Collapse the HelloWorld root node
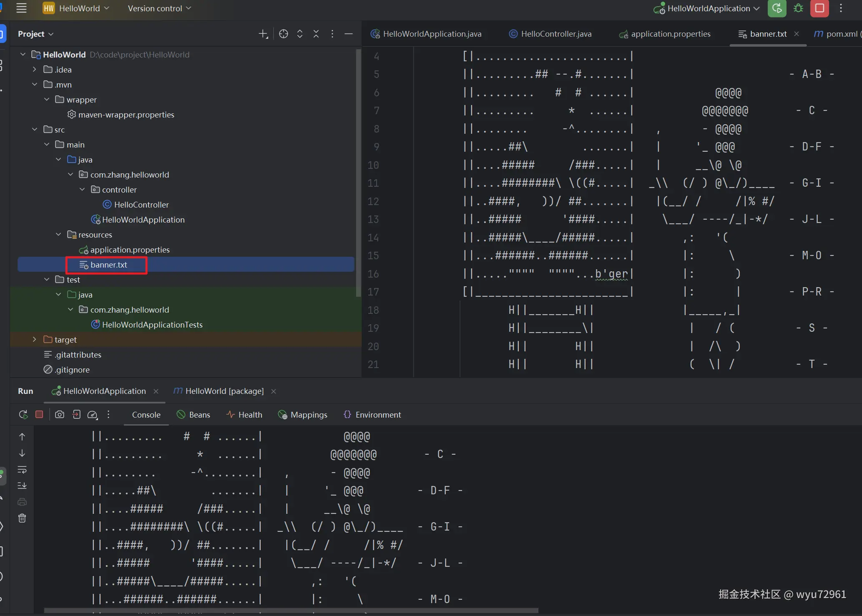 [x=23, y=55]
